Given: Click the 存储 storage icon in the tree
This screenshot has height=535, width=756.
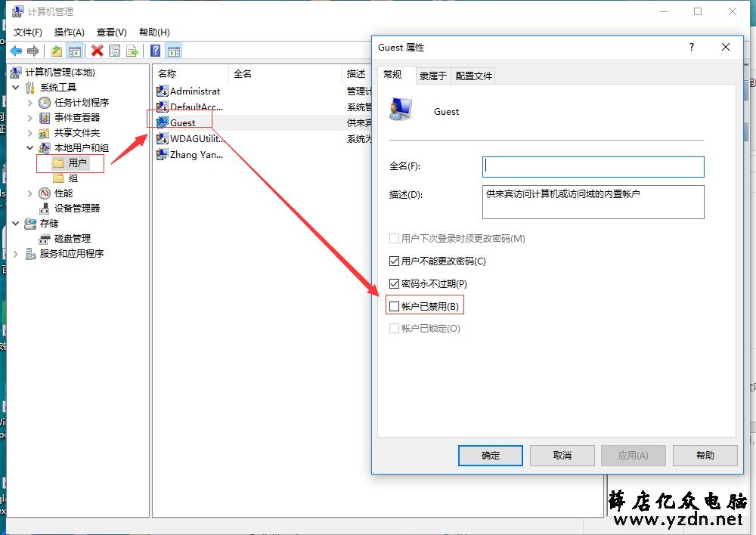Looking at the screenshot, I should point(30,224).
